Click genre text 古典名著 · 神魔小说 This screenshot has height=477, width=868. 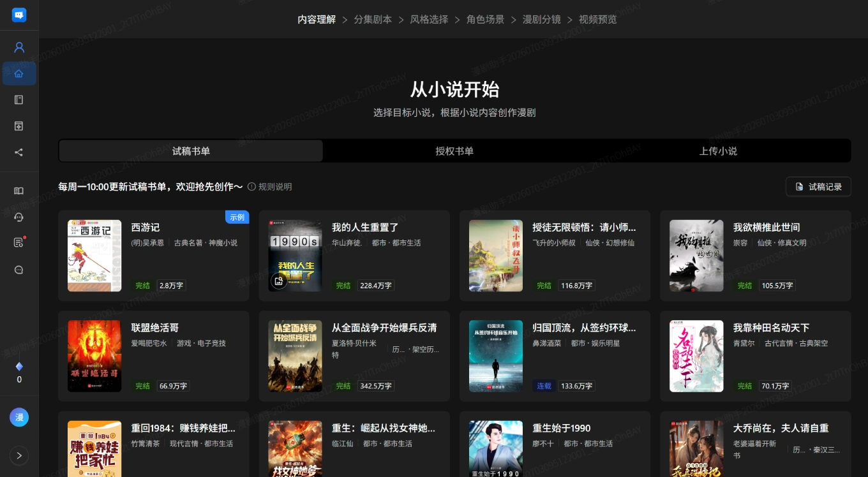tap(206, 243)
